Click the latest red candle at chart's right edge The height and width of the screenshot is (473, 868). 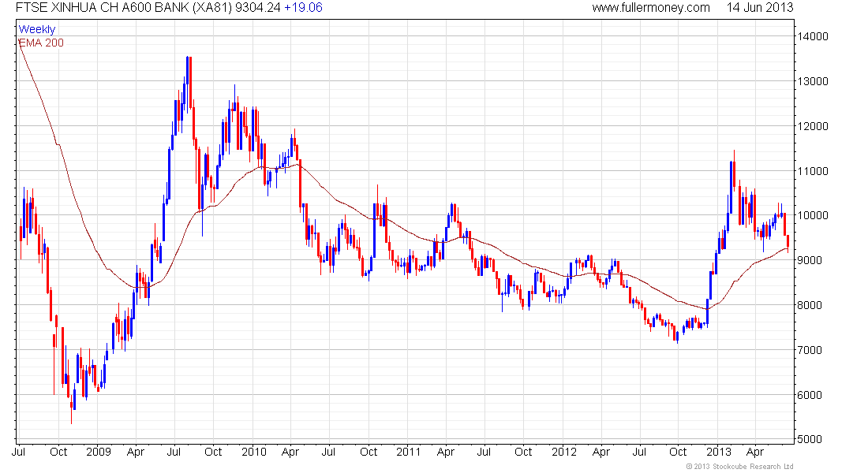(788, 244)
